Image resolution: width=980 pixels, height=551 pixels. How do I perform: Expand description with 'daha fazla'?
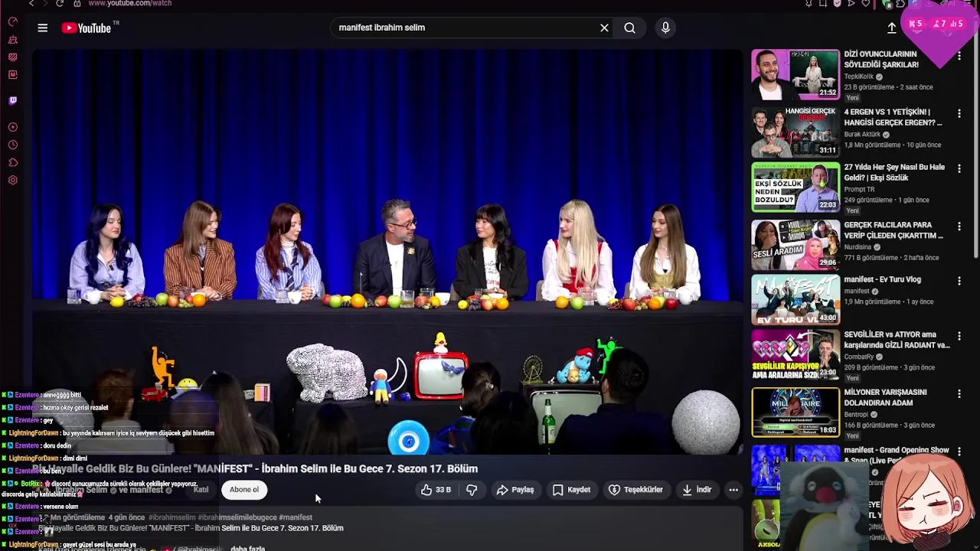247,548
